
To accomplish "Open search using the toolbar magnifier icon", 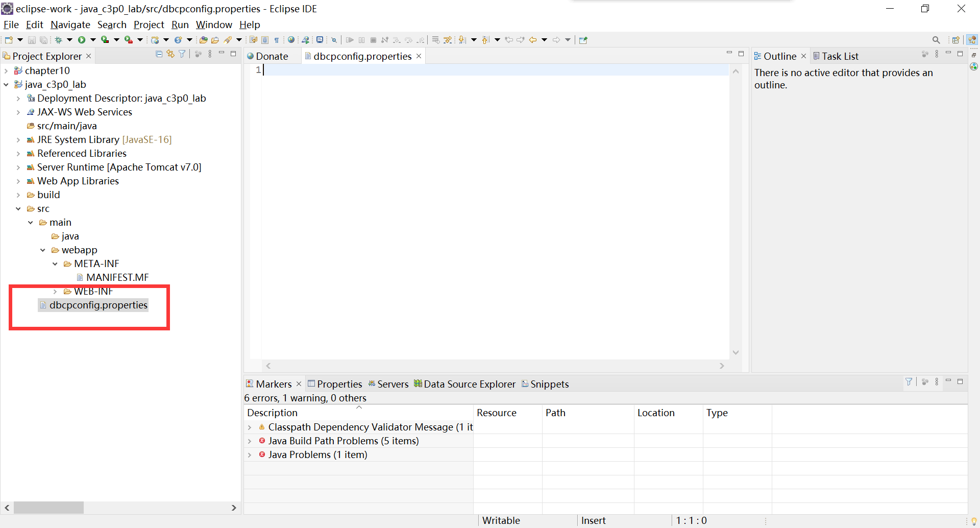I will 937,39.
